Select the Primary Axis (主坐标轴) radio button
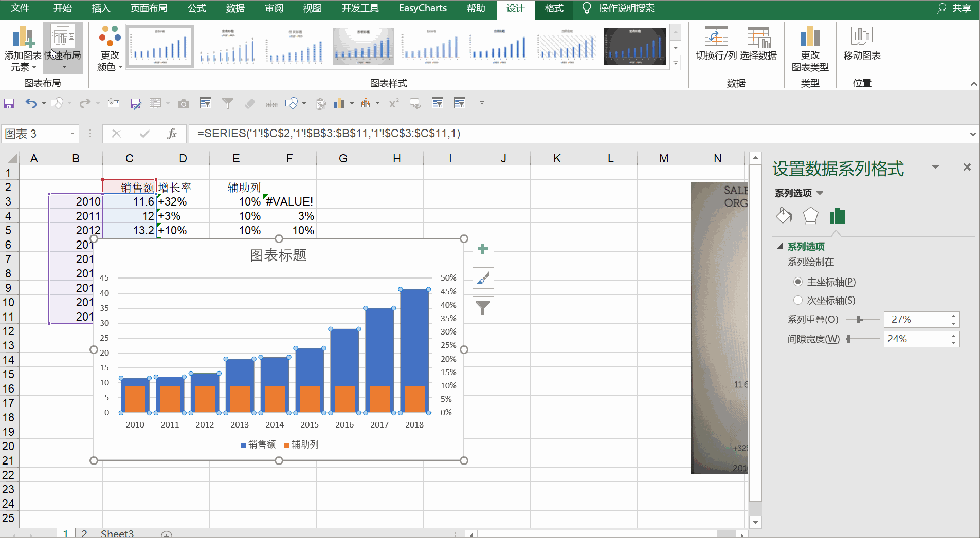The width and height of the screenshot is (980, 538). coord(798,282)
